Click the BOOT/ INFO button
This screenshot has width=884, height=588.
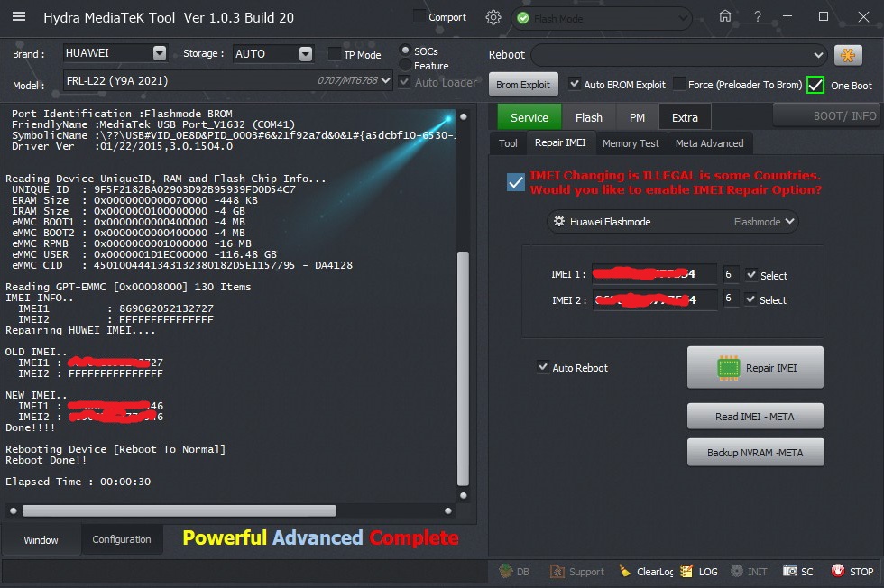[827, 115]
